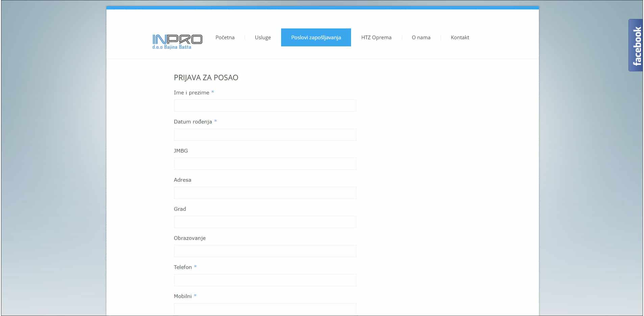
Task: Open the O nama page
Action: 421,38
